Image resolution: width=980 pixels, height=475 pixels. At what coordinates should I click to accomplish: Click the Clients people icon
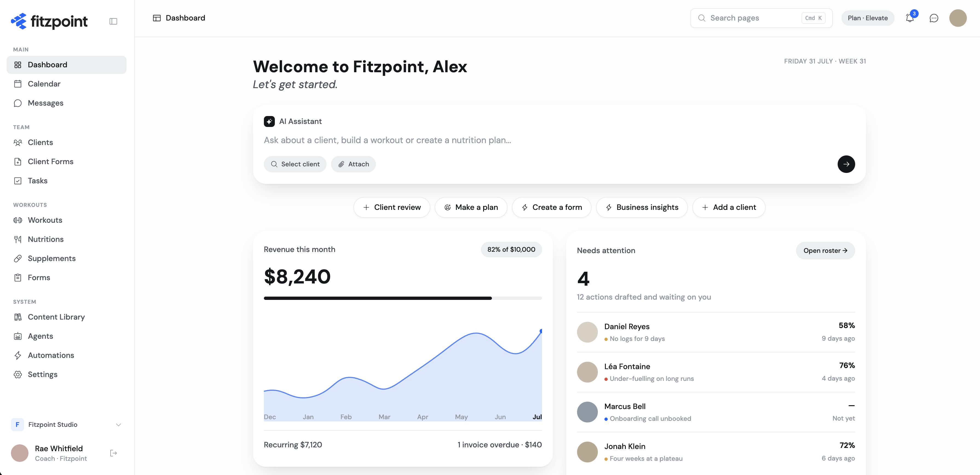18,143
